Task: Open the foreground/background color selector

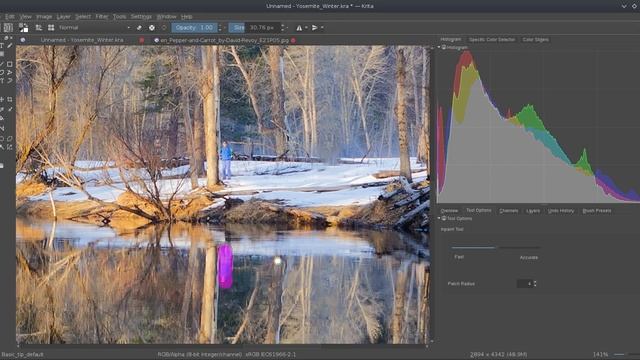Action: (24, 28)
